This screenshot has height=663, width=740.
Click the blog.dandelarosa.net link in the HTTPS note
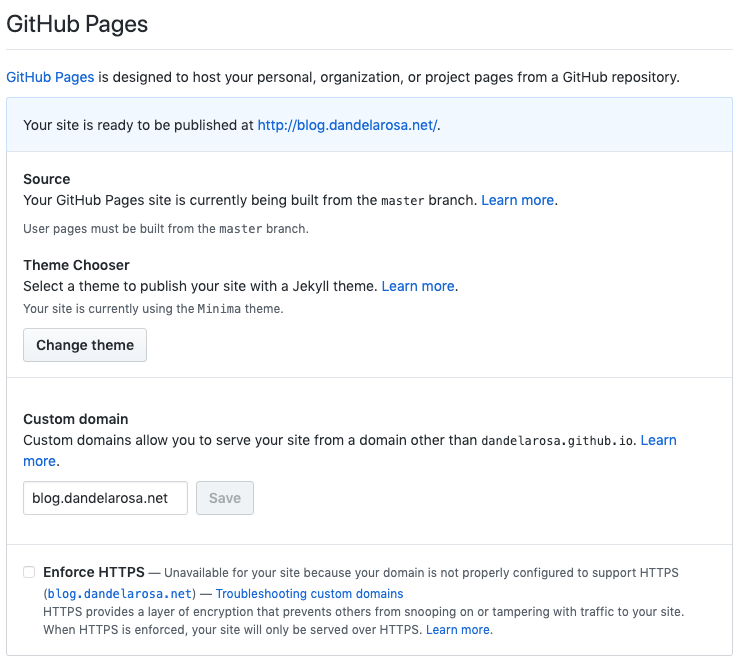tap(119, 594)
